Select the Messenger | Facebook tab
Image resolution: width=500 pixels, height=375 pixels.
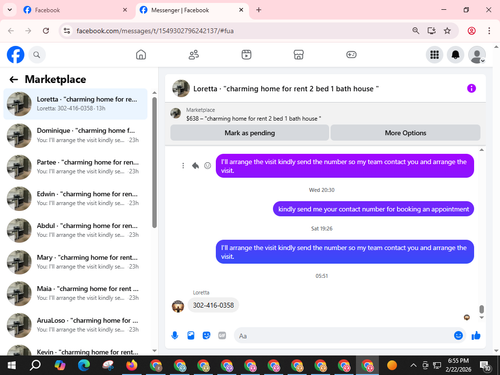pyautogui.click(x=192, y=10)
